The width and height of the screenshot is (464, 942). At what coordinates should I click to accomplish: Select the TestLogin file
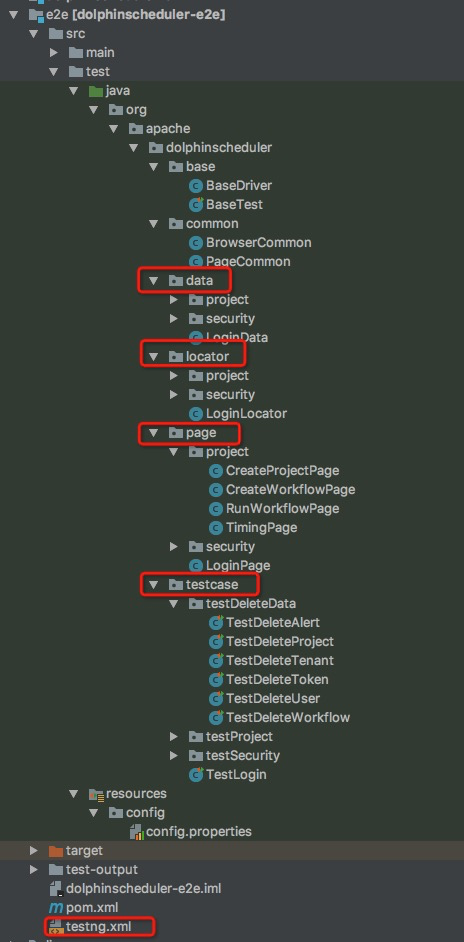click(236, 774)
